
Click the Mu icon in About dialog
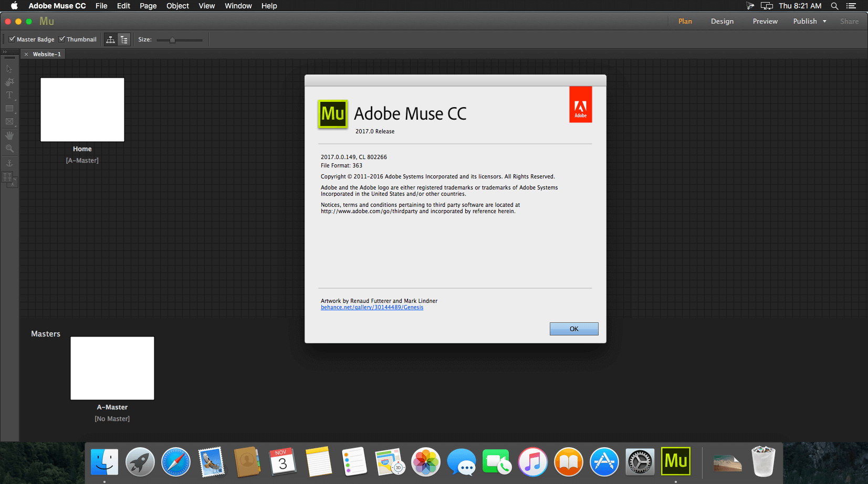click(333, 113)
